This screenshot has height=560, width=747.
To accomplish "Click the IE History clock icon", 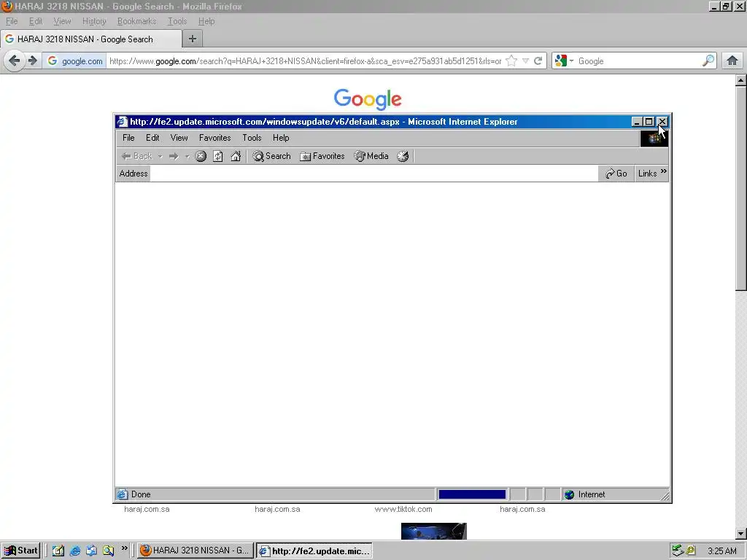I will tap(403, 156).
